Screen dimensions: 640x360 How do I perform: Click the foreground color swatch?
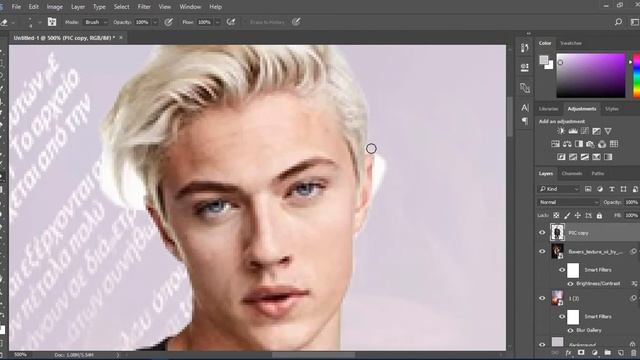coord(544,60)
